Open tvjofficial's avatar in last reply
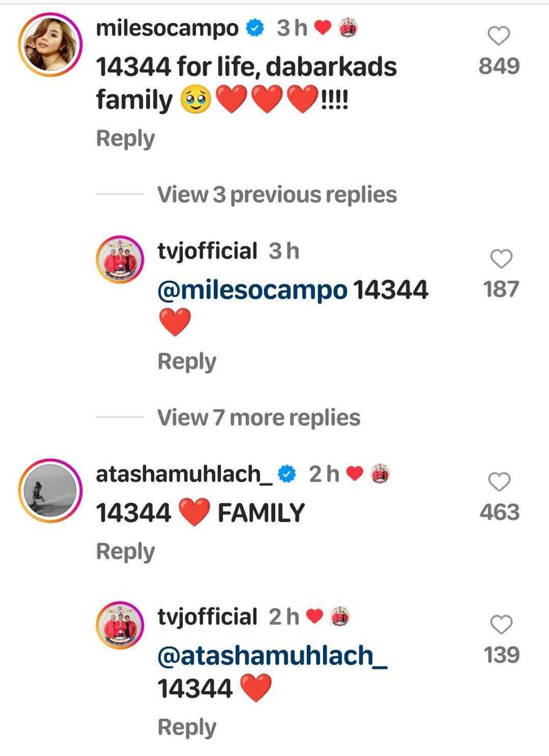Image resolution: width=549 pixels, height=756 pixels. [120, 625]
